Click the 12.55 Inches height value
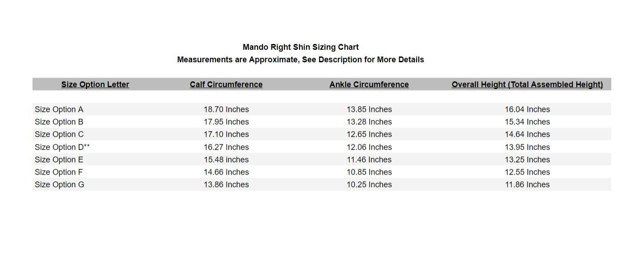Viewport: 644px width, 268px height. point(527,172)
